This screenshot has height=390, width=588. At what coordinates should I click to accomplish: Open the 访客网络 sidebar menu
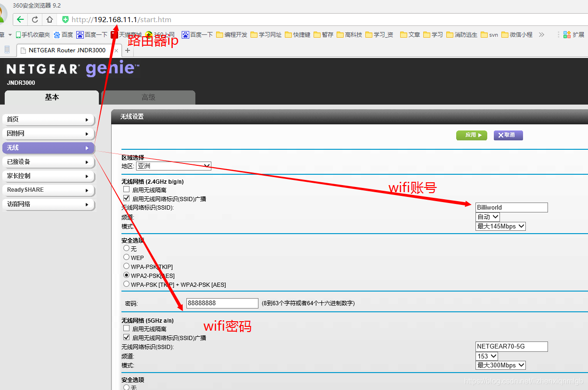pyautogui.click(x=48, y=204)
